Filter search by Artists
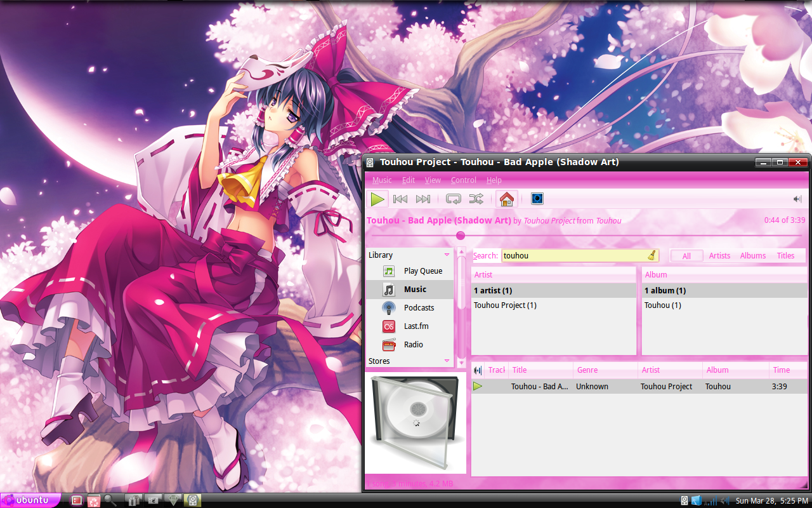Image resolution: width=812 pixels, height=508 pixels. click(720, 256)
